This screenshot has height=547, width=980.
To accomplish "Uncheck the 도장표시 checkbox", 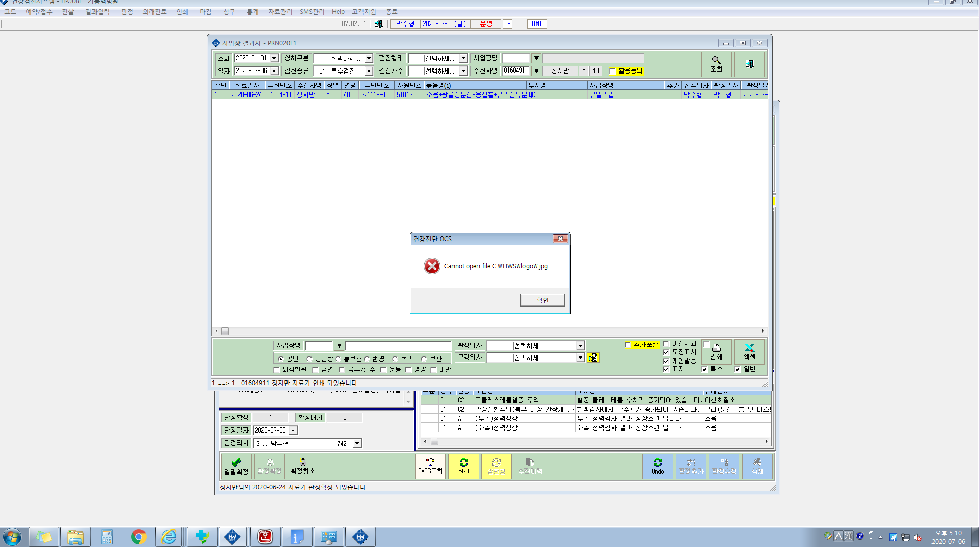I will click(x=666, y=352).
